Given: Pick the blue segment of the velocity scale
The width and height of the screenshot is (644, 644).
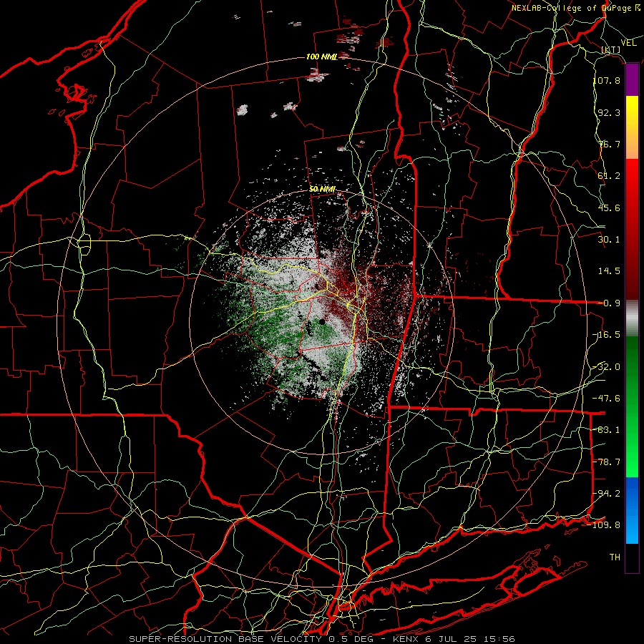Looking at the screenshot, I should coord(632,509).
